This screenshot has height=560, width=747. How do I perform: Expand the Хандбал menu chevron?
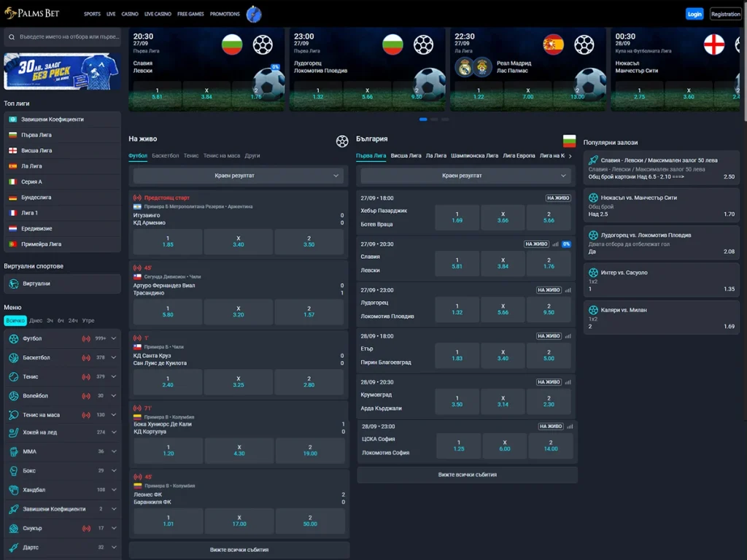click(x=114, y=489)
